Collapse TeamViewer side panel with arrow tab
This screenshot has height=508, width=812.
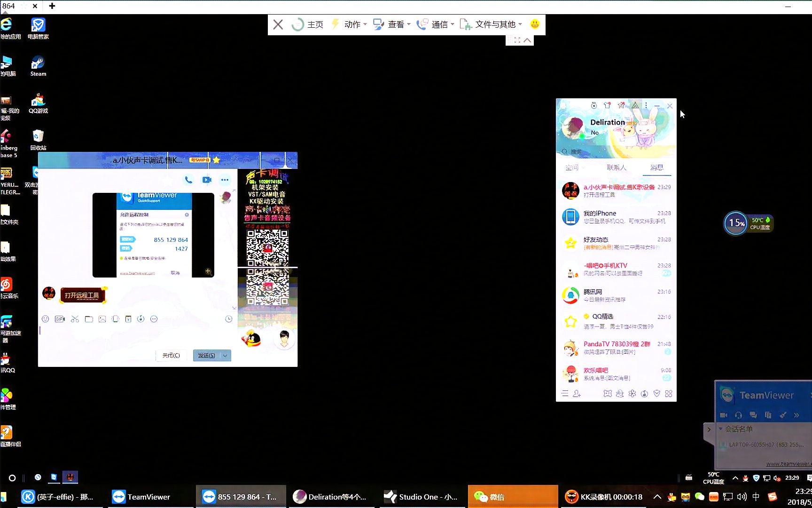(709, 429)
